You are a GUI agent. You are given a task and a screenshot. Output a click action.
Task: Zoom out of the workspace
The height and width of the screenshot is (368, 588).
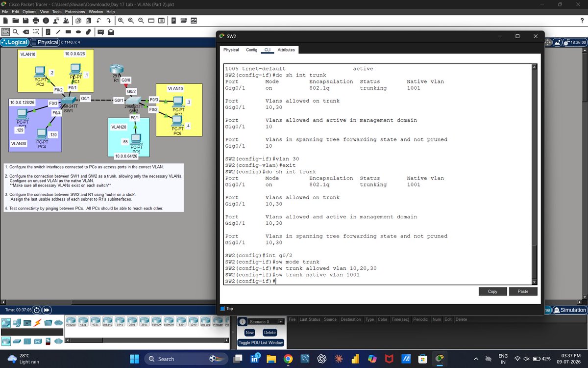click(141, 21)
